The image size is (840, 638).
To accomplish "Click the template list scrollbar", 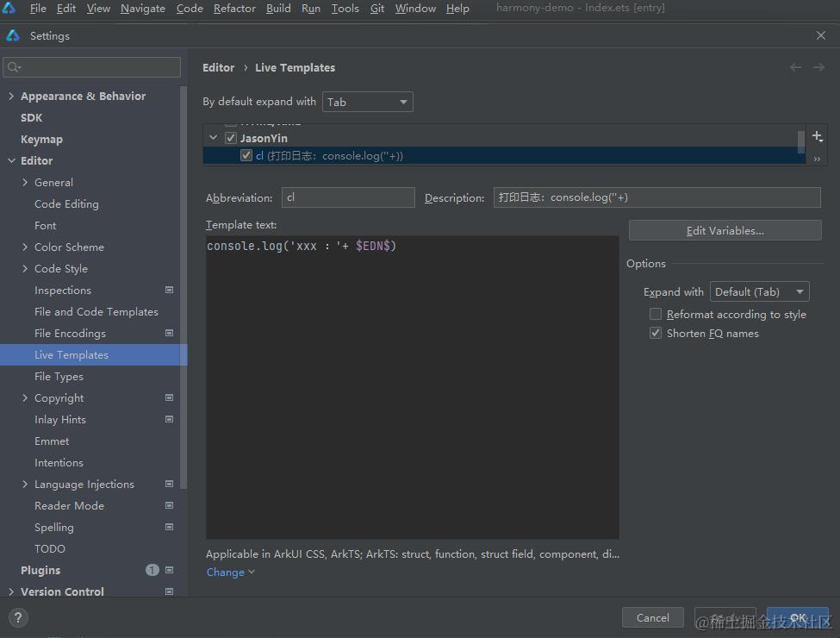I will 801,141.
